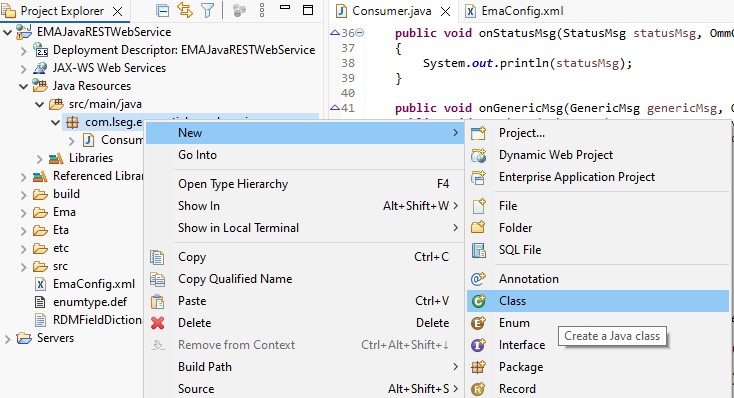Switch to the EmaConfig.xml editor tab
734x398 pixels.
point(514,11)
